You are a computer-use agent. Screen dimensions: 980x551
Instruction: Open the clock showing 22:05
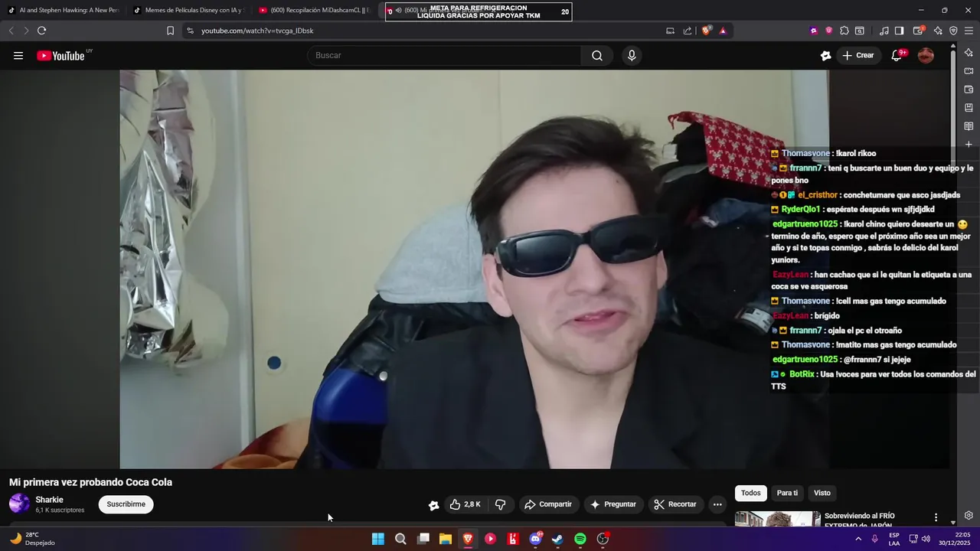pyautogui.click(x=953, y=539)
